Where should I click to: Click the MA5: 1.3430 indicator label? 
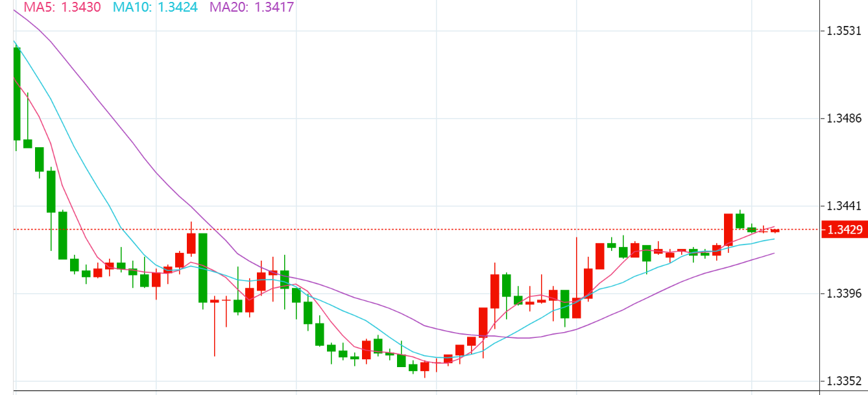62,8
